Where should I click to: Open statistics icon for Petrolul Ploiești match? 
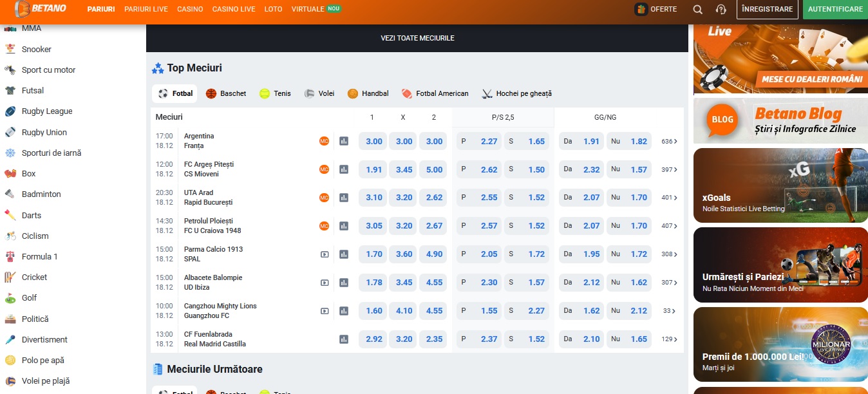344,226
